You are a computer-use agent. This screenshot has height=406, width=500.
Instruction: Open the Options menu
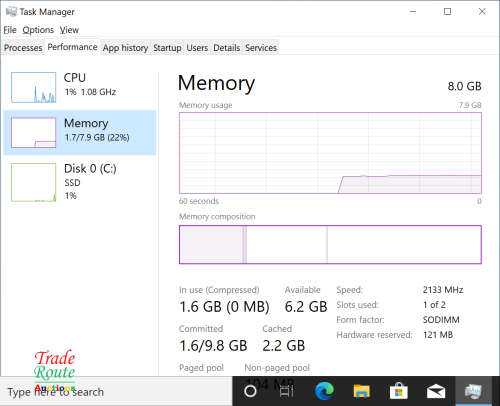[x=38, y=30]
